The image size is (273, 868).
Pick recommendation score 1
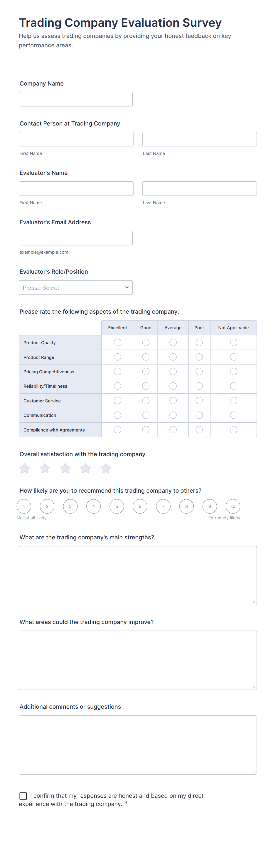24,506
